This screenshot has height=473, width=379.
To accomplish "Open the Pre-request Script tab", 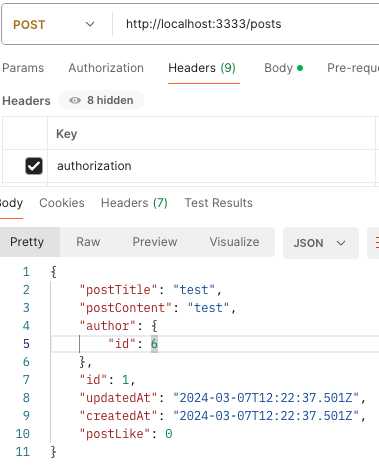I will [353, 68].
